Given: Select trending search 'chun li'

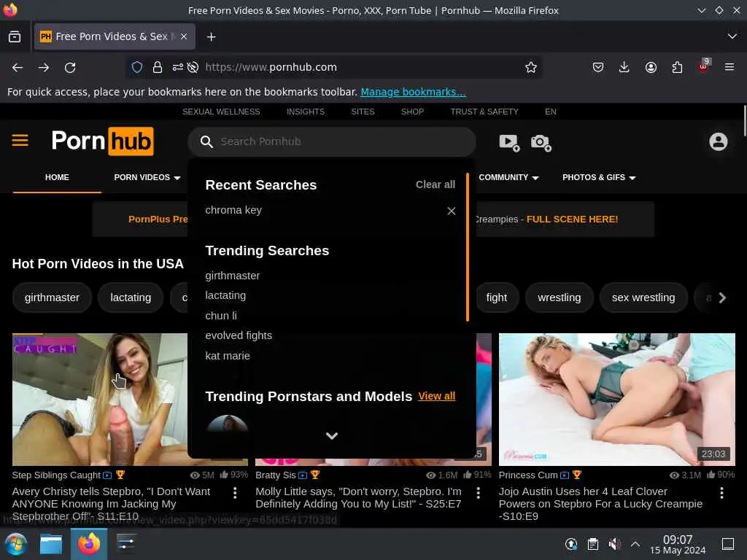Looking at the screenshot, I should click(221, 315).
